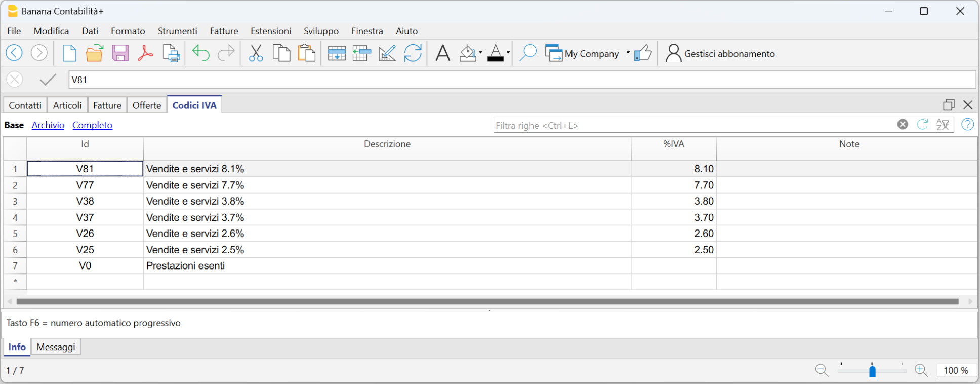Viewport: 980px width, 384px height.
Task: Click the Cut scissors icon
Action: [x=256, y=53]
